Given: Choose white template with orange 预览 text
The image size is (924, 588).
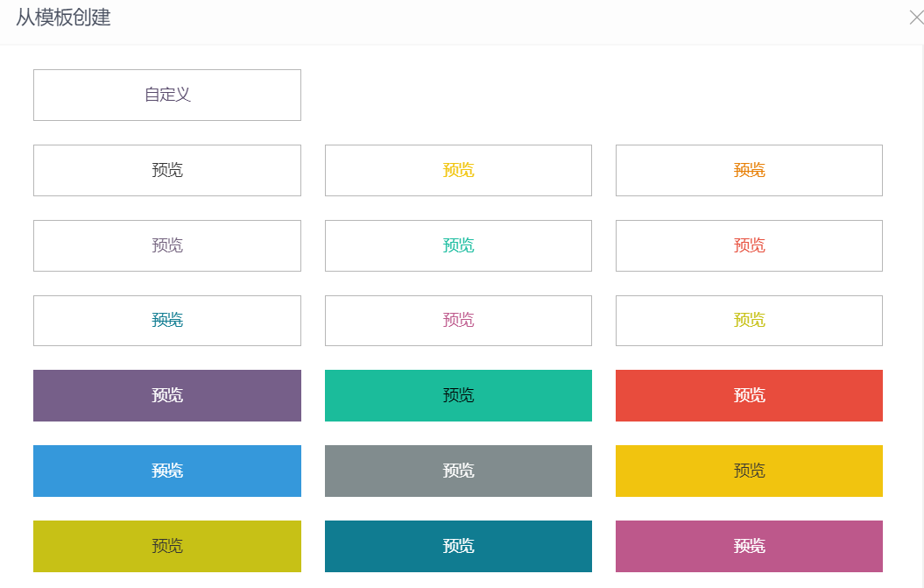Looking at the screenshot, I should coord(749,170).
